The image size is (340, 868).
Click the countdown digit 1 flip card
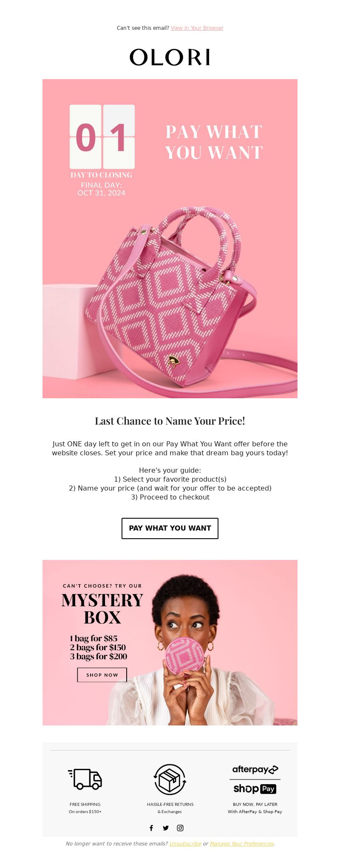[119, 137]
